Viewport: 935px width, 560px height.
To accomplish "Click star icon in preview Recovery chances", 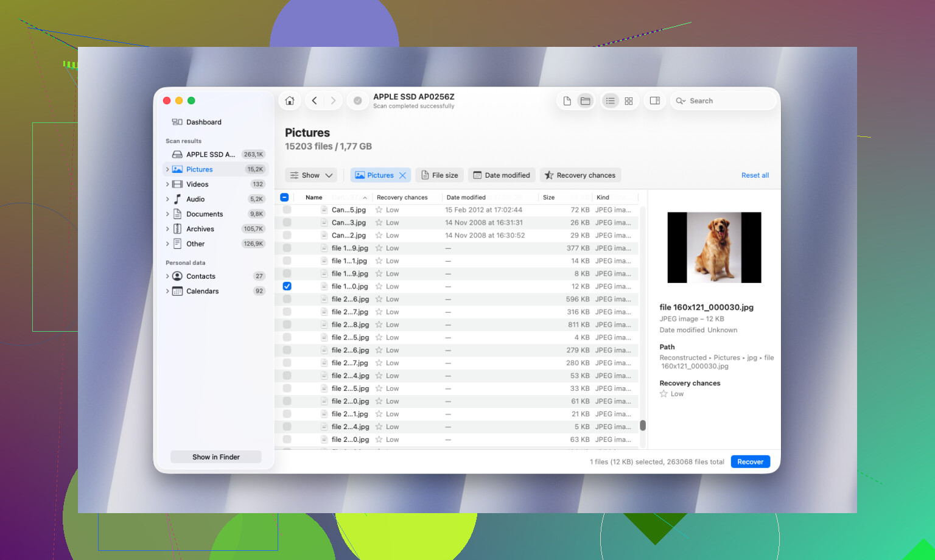I will click(x=664, y=394).
